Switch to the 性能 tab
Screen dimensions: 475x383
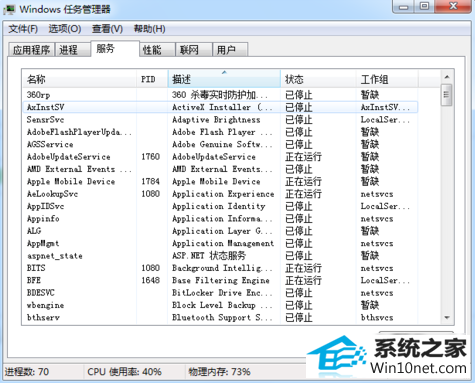click(157, 50)
